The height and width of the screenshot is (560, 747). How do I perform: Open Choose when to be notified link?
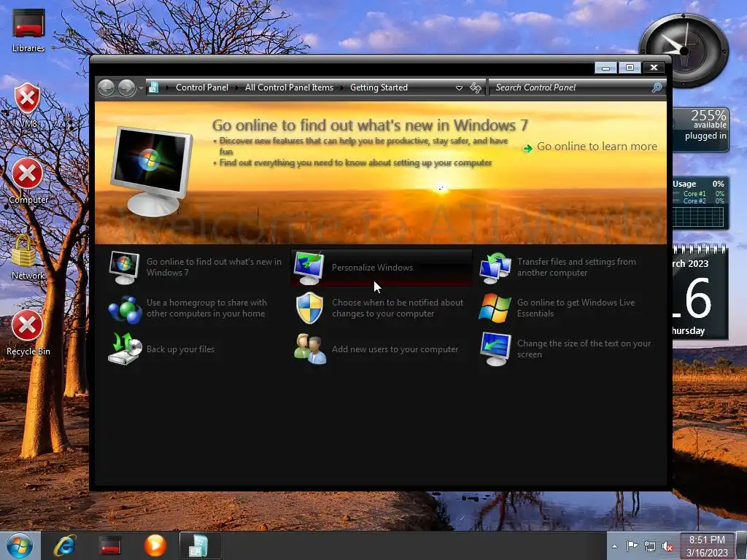[398, 308]
